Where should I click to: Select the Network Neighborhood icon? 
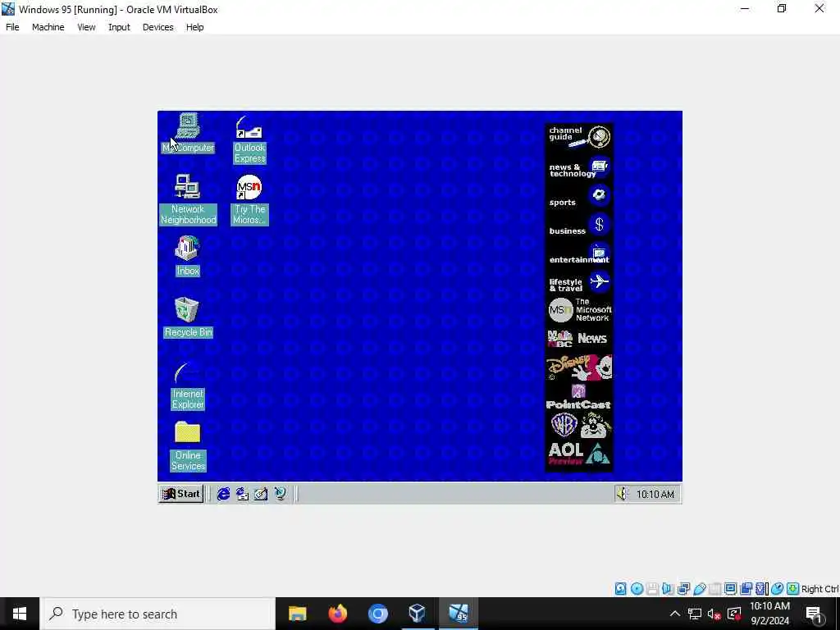click(188, 199)
